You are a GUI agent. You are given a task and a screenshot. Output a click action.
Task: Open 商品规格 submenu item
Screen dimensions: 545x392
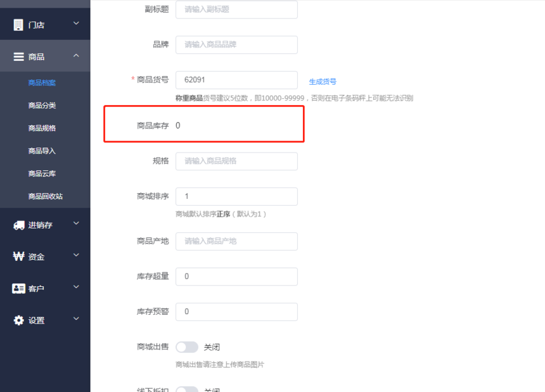42,128
